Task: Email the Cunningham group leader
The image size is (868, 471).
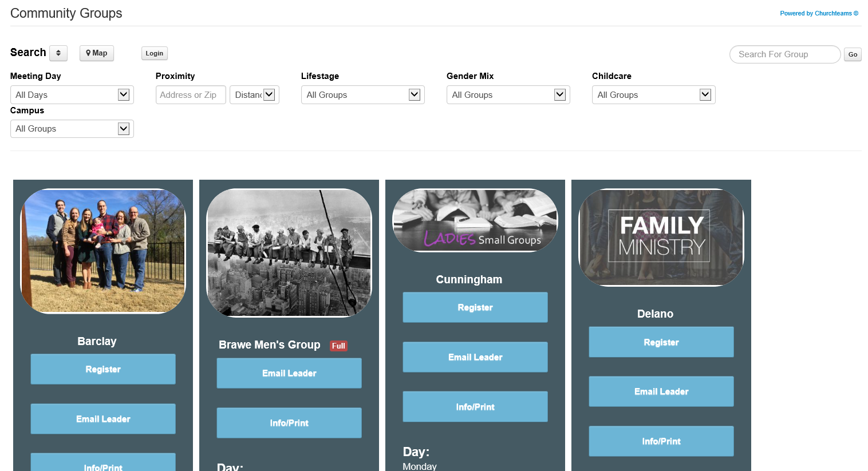Action: (475, 357)
